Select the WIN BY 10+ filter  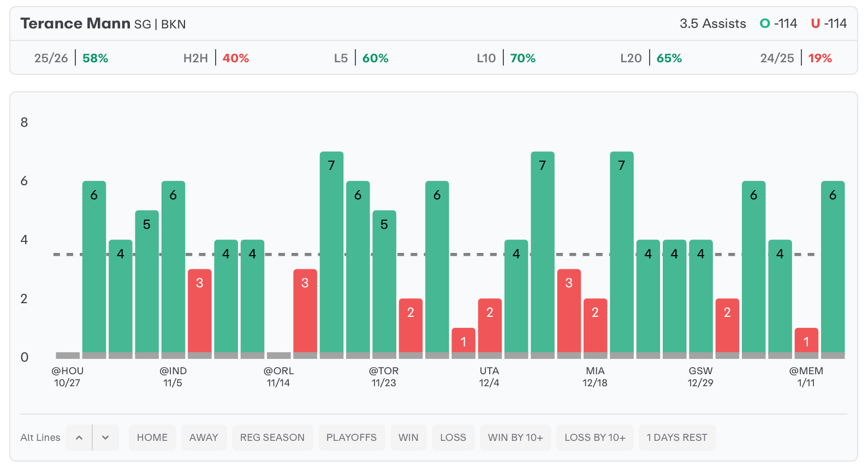[x=515, y=438]
